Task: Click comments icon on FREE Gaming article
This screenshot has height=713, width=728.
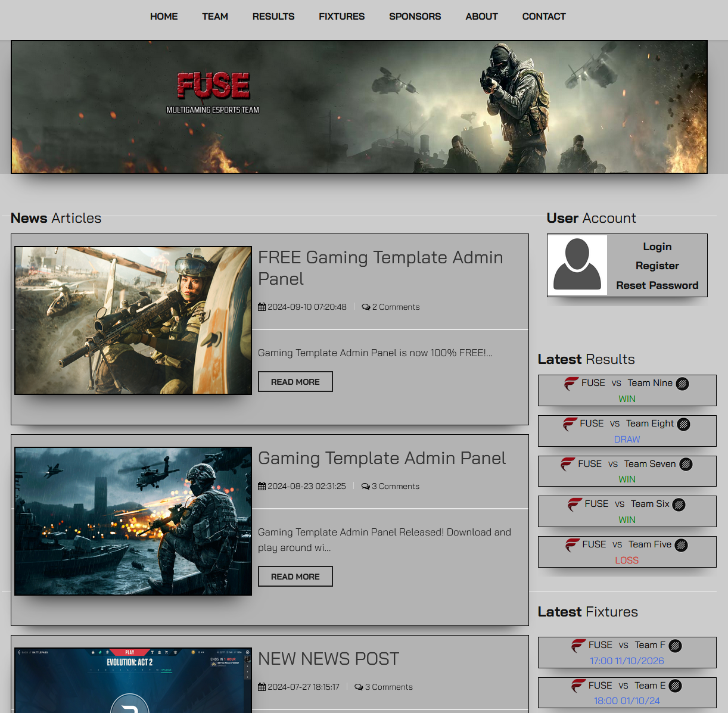Action: pos(366,307)
